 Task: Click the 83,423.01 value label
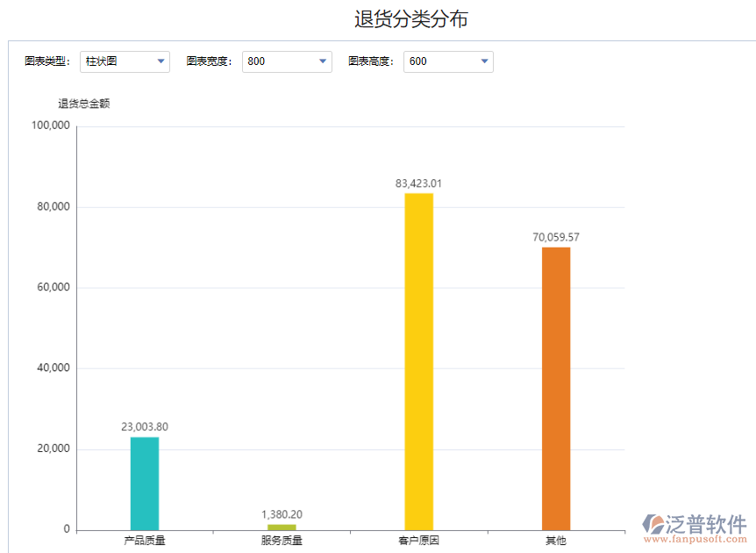(x=418, y=183)
